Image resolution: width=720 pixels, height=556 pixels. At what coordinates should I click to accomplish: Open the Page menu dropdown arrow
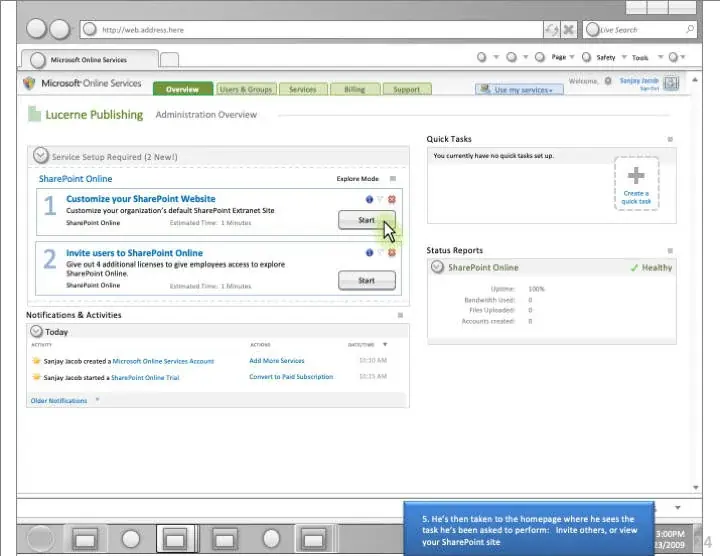[x=572, y=57]
